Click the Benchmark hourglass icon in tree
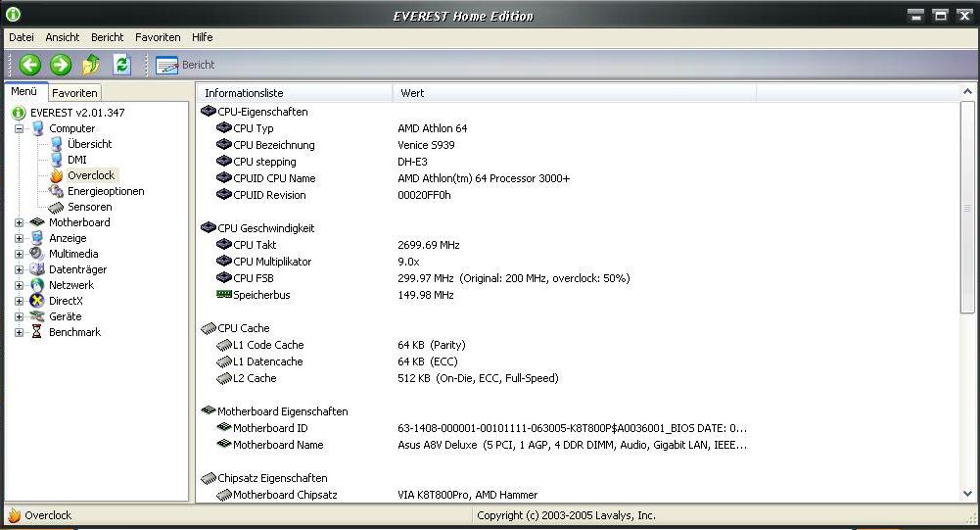This screenshot has height=530, width=980. point(37,332)
